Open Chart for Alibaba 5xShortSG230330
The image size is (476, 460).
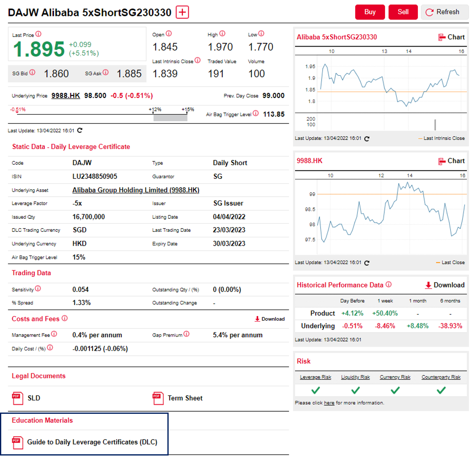tap(451, 37)
